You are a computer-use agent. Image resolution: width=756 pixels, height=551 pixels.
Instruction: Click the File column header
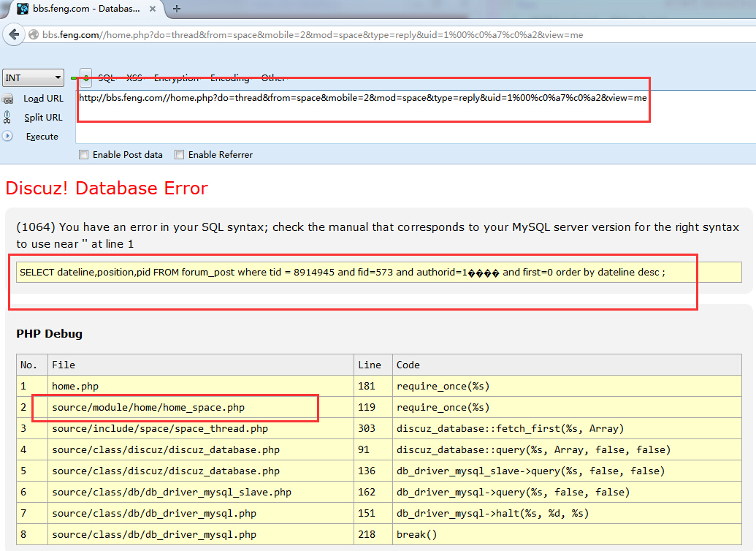click(201, 365)
